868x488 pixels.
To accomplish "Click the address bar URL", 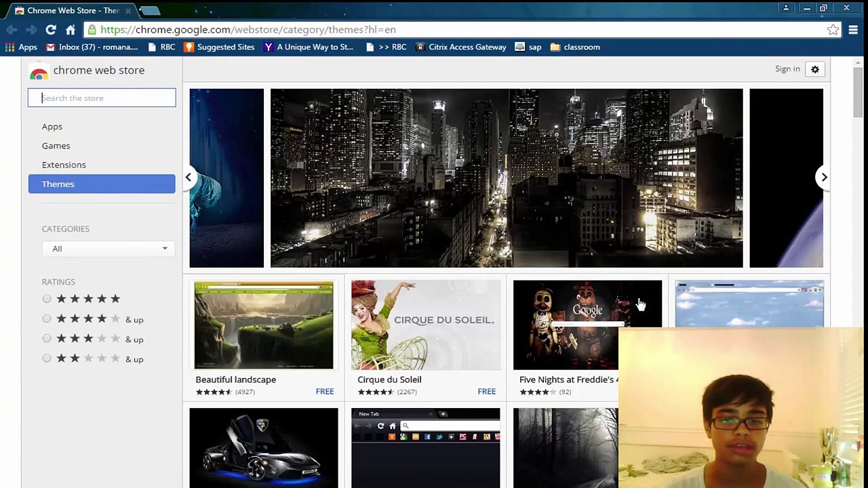I will point(248,30).
